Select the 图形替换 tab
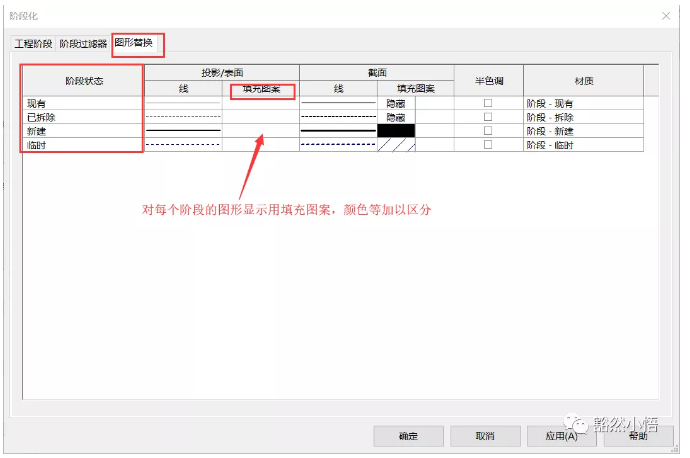Image resolution: width=690 pixels, height=458 pixels. (134, 44)
